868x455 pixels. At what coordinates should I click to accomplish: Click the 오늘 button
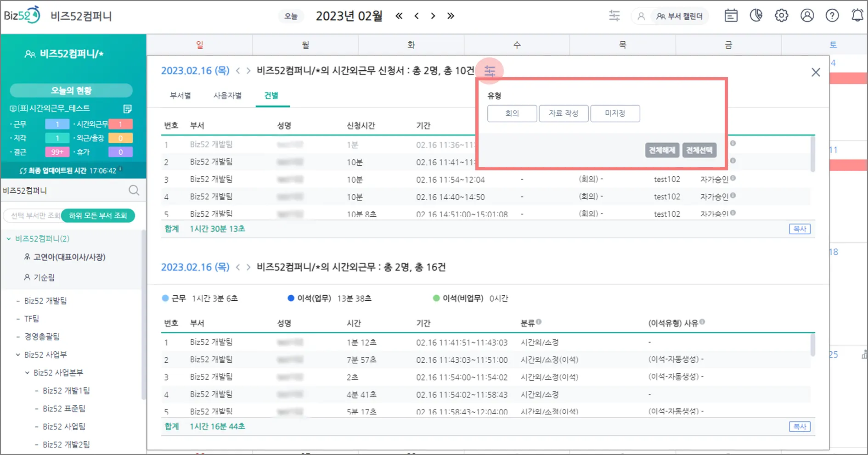tap(291, 17)
